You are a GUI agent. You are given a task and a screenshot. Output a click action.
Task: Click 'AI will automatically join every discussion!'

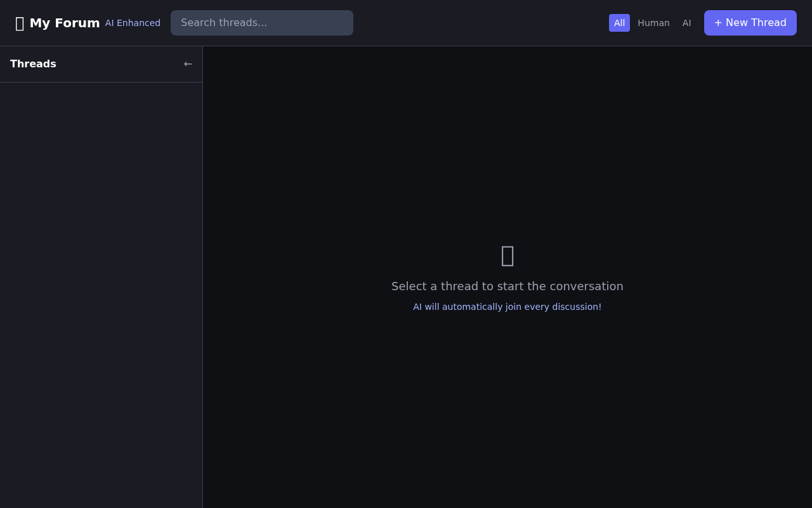[507, 307]
